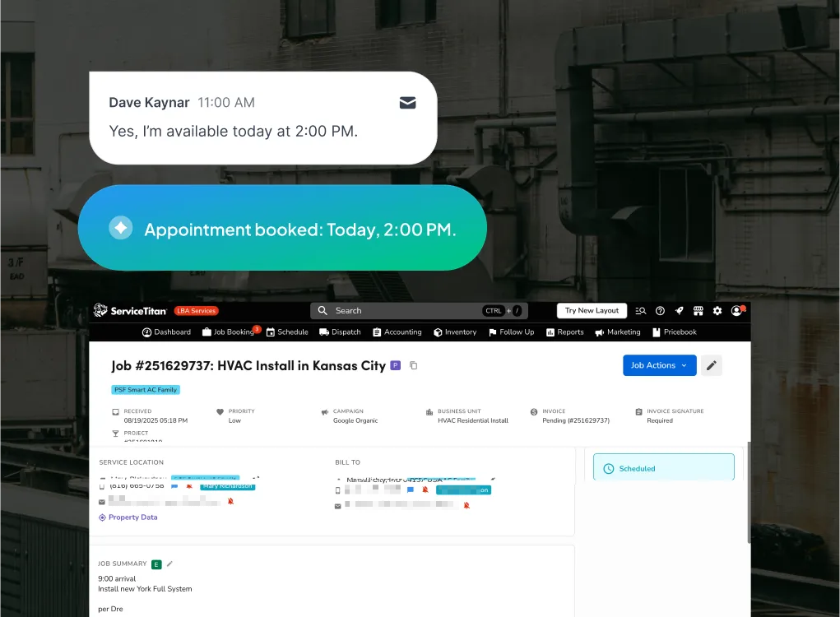Click the rocket icon in header
This screenshot has height=617, width=840.
pos(680,311)
